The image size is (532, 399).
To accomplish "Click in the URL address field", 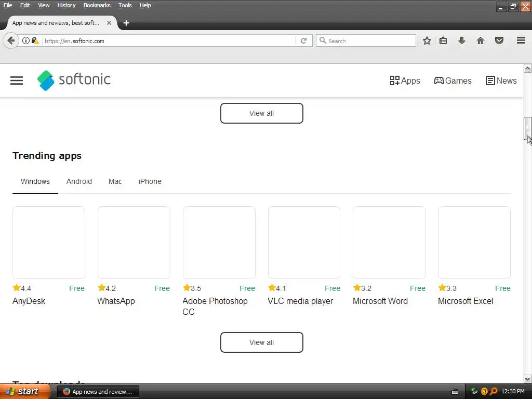I will [169, 41].
